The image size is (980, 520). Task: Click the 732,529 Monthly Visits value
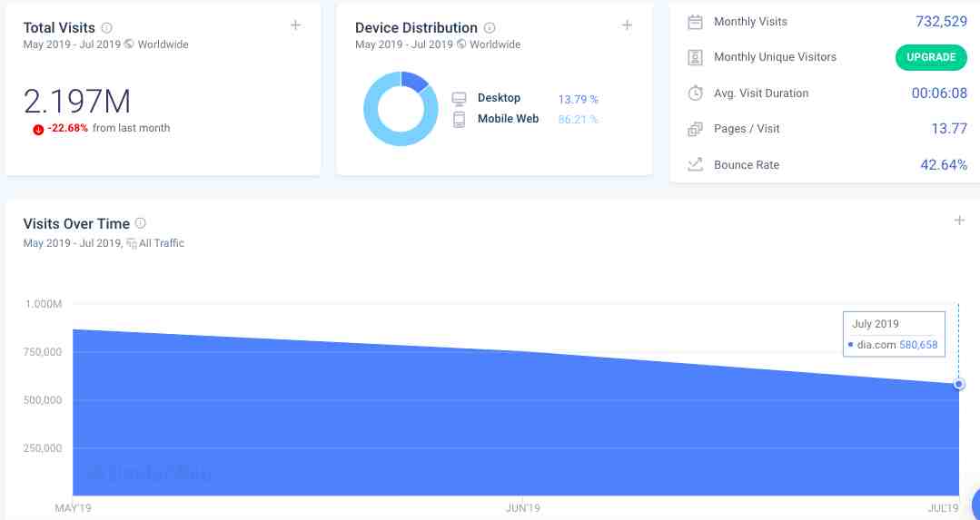[x=940, y=22]
